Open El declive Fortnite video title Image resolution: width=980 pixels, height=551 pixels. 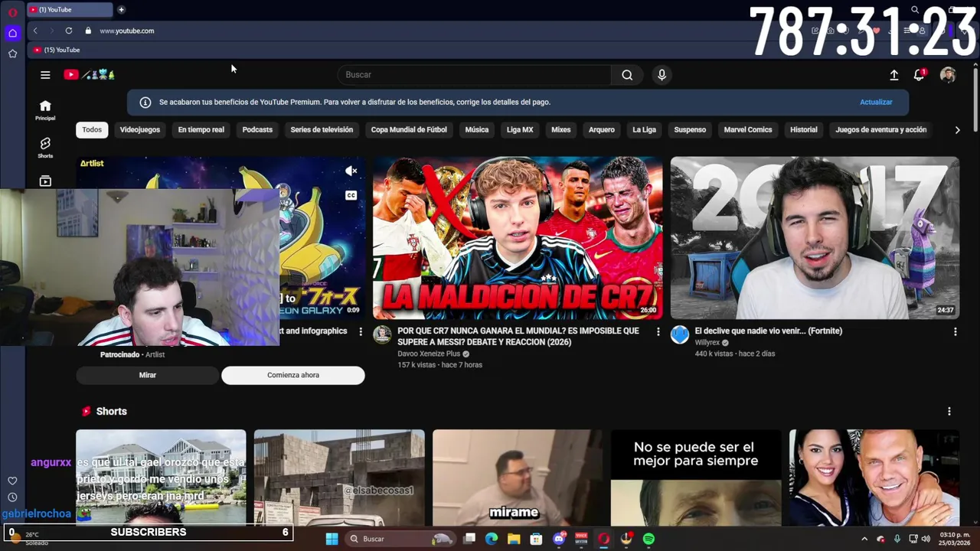[x=769, y=331]
